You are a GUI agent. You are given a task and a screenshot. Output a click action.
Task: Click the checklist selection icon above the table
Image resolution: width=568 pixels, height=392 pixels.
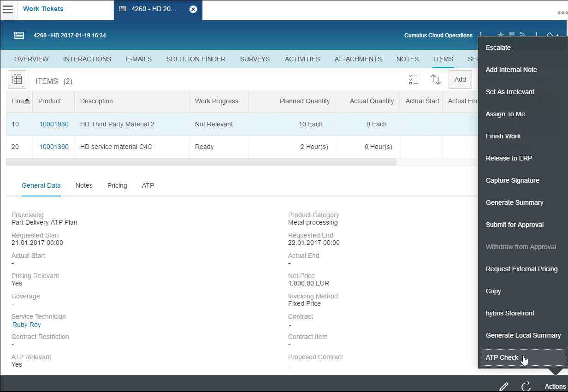click(x=414, y=79)
